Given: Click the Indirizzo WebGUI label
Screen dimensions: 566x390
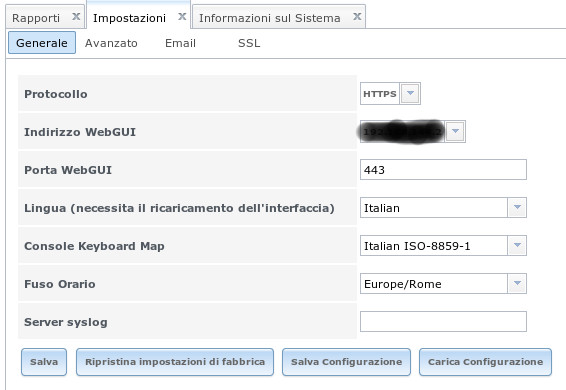Looking at the screenshot, I should pos(80,132).
